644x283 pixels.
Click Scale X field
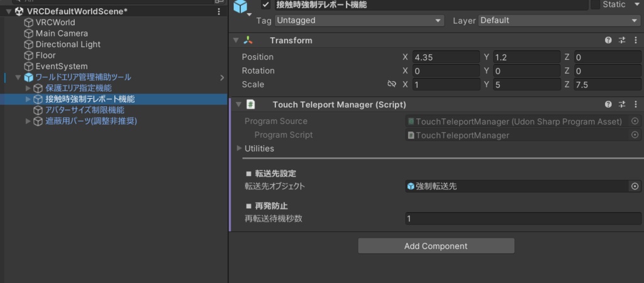(x=446, y=84)
